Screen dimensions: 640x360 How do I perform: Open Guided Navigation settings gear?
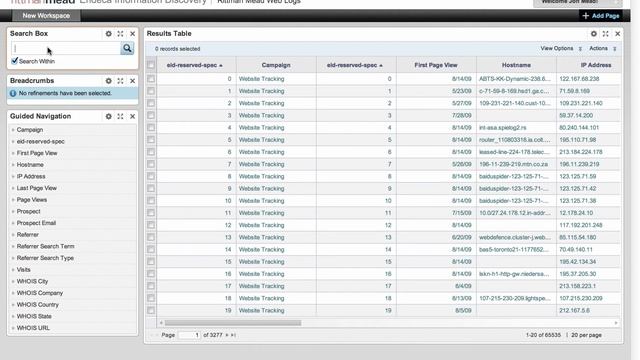tap(109, 116)
